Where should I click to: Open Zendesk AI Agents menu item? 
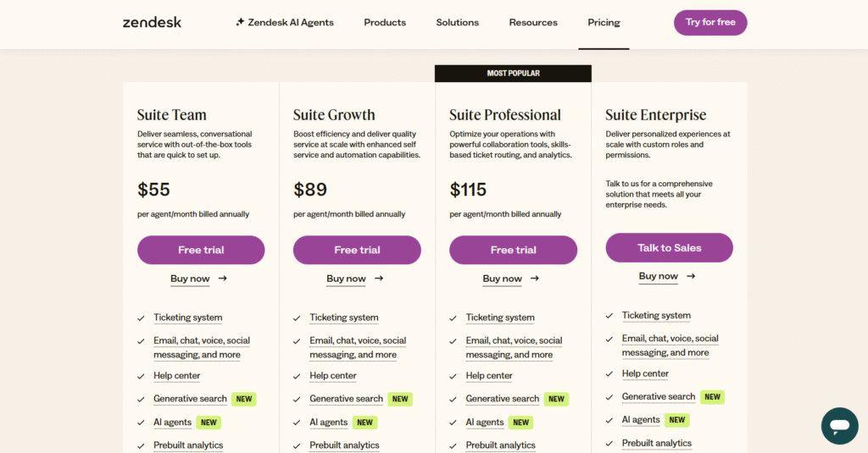point(291,23)
